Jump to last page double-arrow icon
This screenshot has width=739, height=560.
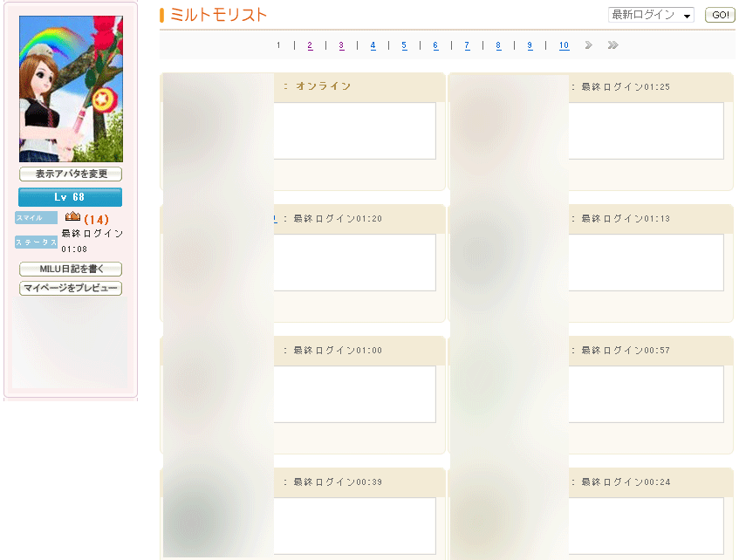click(613, 45)
